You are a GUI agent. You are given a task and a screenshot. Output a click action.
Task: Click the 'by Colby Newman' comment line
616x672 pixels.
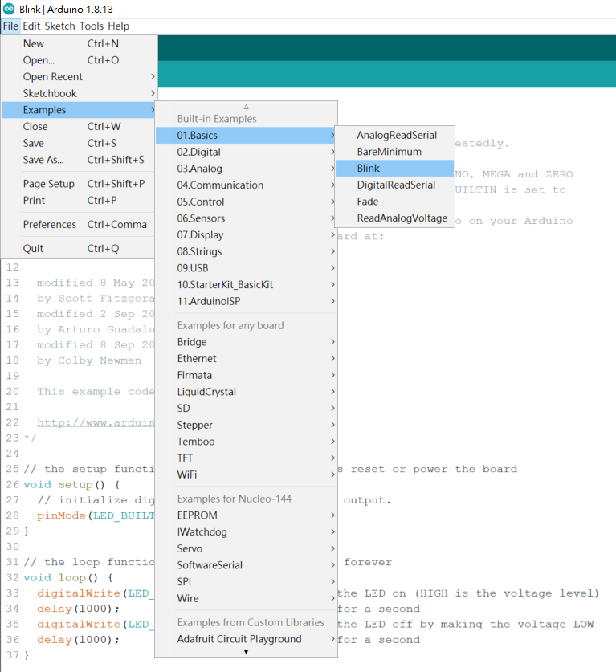88,360
